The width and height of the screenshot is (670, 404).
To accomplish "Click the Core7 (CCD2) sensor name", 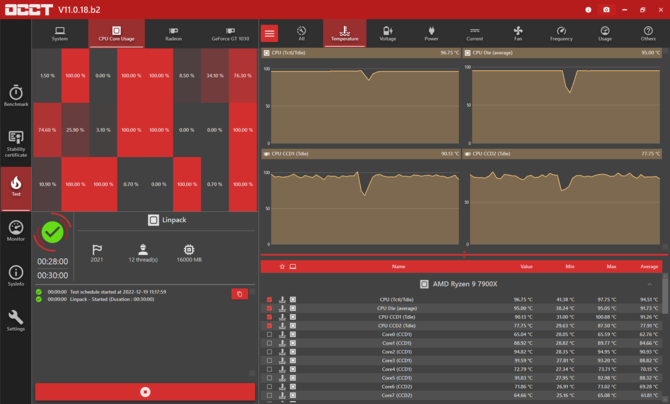I will pyautogui.click(x=397, y=395).
